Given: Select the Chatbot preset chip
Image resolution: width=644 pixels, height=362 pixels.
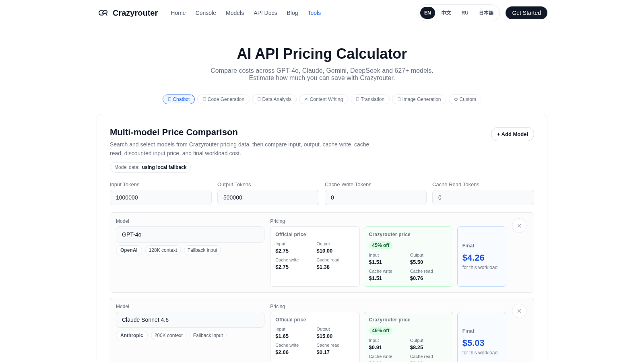Looking at the screenshot, I should pos(179,99).
